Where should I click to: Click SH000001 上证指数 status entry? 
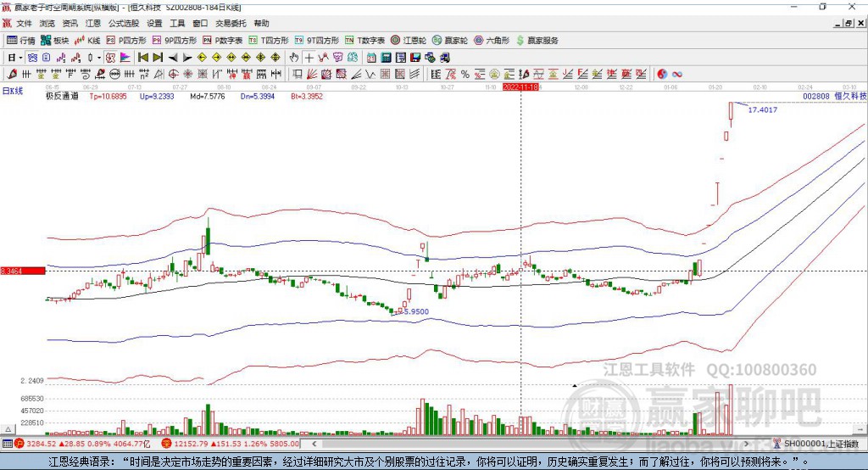[817, 444]
